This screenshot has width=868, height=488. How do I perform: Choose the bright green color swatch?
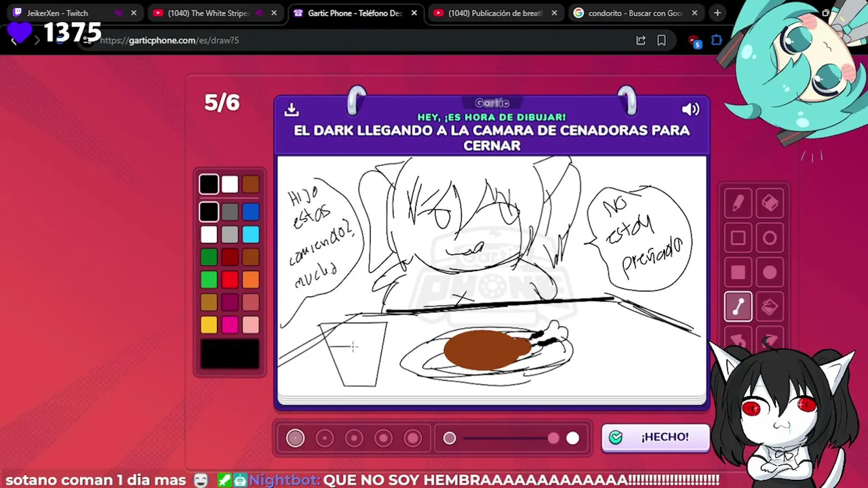click(x=209, y=279)
